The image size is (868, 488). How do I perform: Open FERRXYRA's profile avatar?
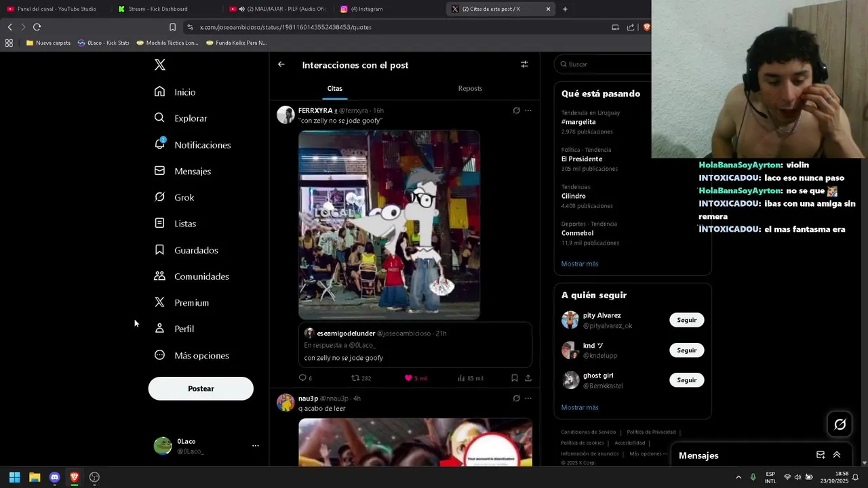point(285,115)
